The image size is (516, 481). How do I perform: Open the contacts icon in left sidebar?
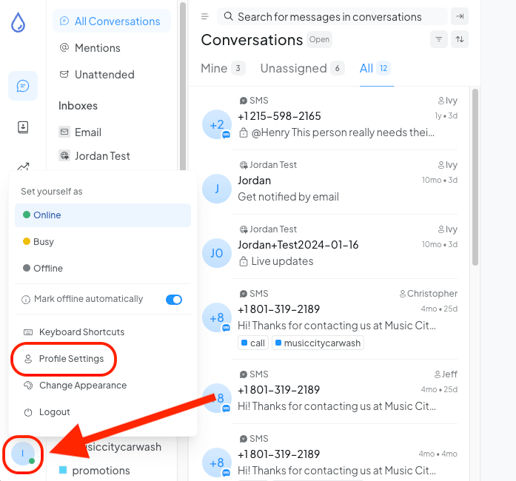click(x=23, y=127)
